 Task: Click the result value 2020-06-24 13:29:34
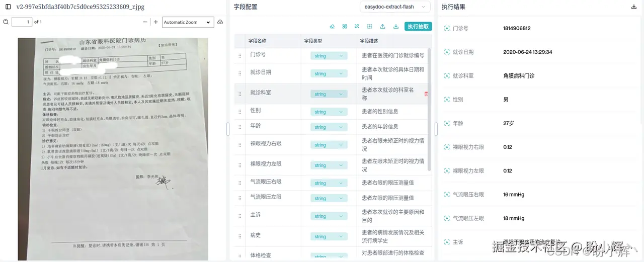click(x=528, y=52)
